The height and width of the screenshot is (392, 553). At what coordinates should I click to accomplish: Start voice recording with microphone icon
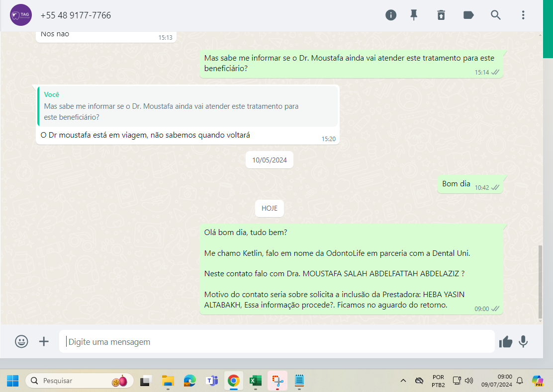tap(523, 341)
